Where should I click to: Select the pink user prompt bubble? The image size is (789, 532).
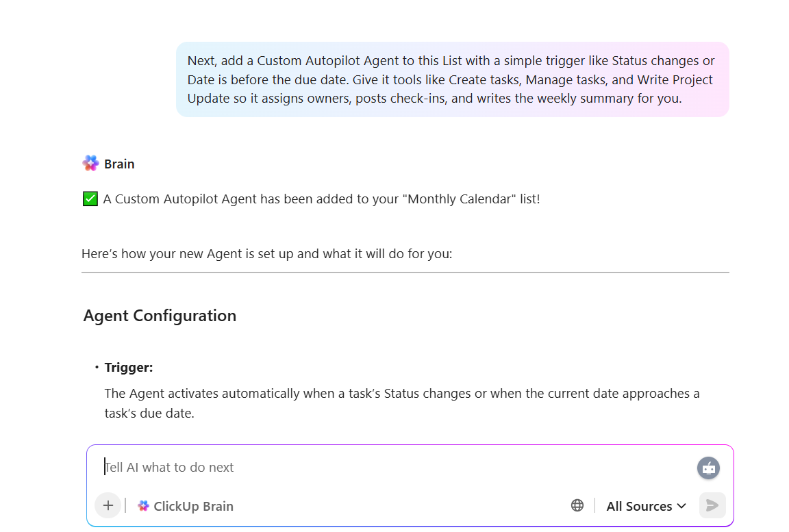pyautogui.click(x=452, y=79)
